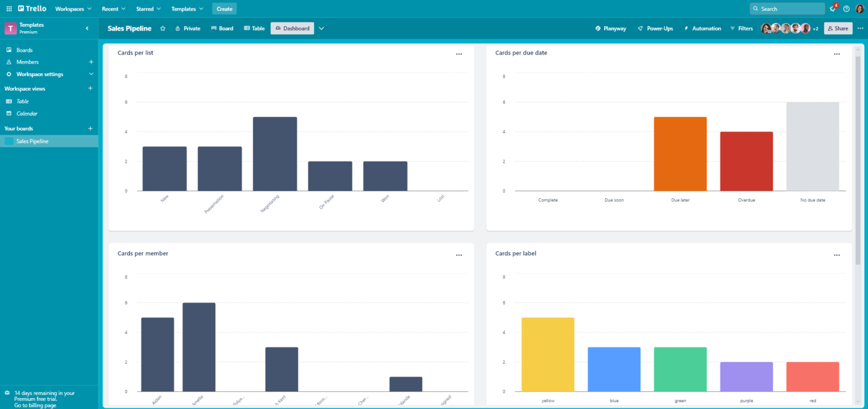
Task: Switch to the Table view tab
Action: tap(254, 29)
